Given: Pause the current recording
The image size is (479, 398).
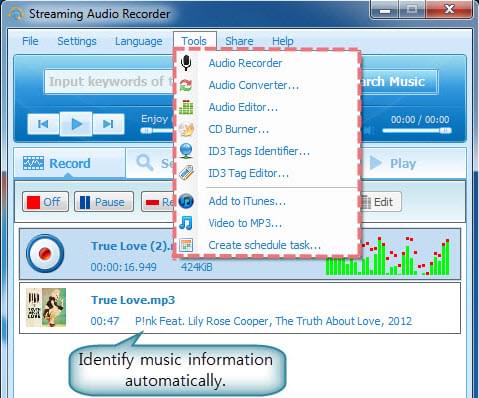Looking at the screenshot, I should coord(104,202).
